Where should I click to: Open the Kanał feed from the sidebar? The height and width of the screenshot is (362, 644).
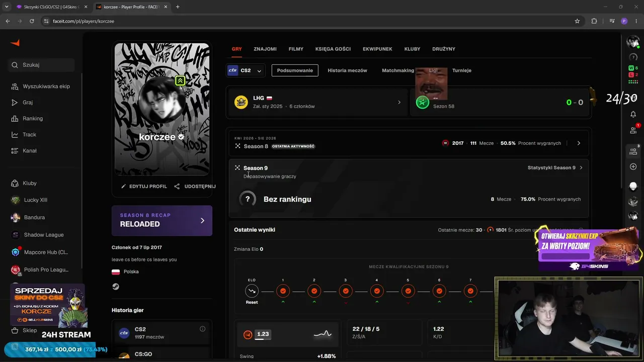click(x=24, y=151)
